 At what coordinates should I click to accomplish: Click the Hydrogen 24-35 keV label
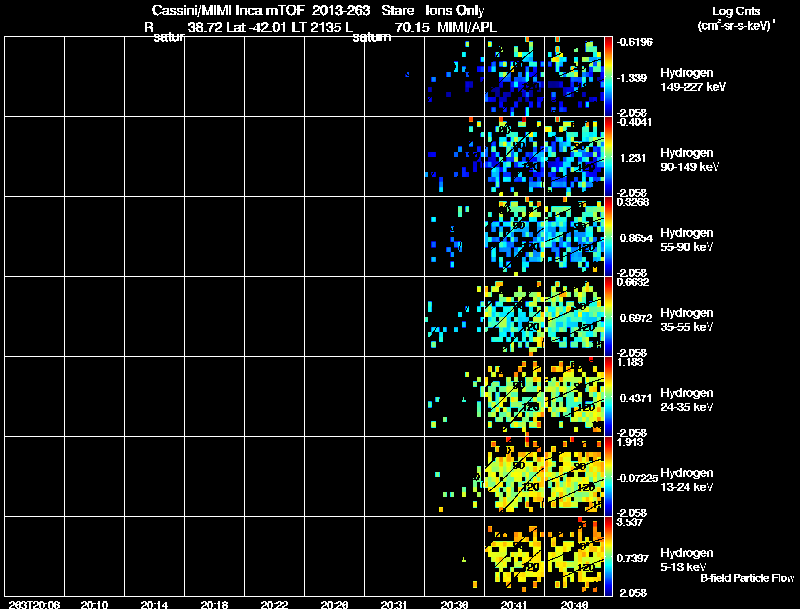687,400
